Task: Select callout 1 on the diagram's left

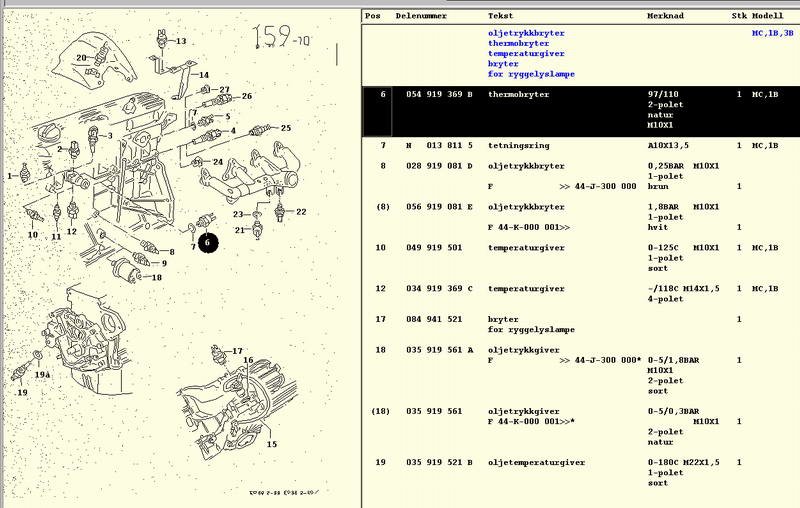Action: coord(10,176)
